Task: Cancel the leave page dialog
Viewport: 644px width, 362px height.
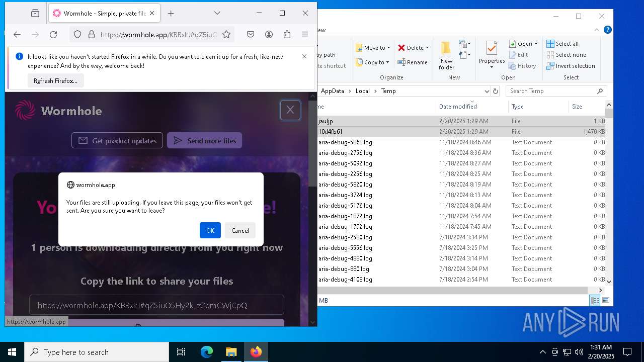Action: pos(240,230)
